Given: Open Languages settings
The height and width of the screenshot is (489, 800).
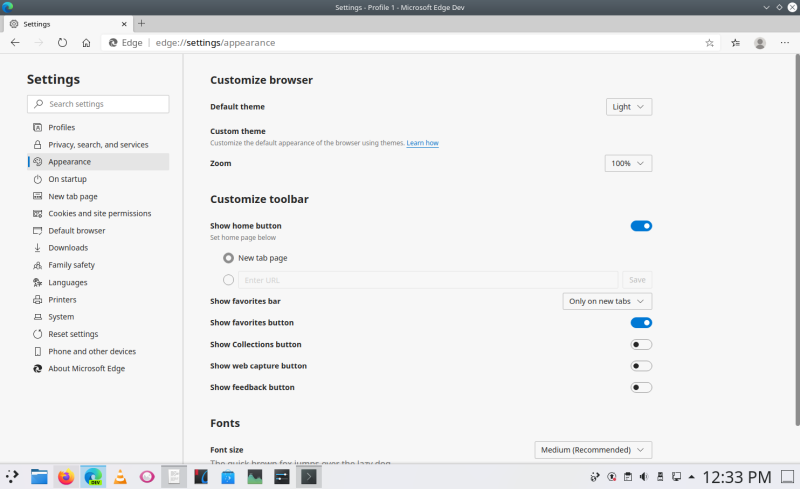Looking at the screenshot, I should pyautogui.click(x=98, y=282).
